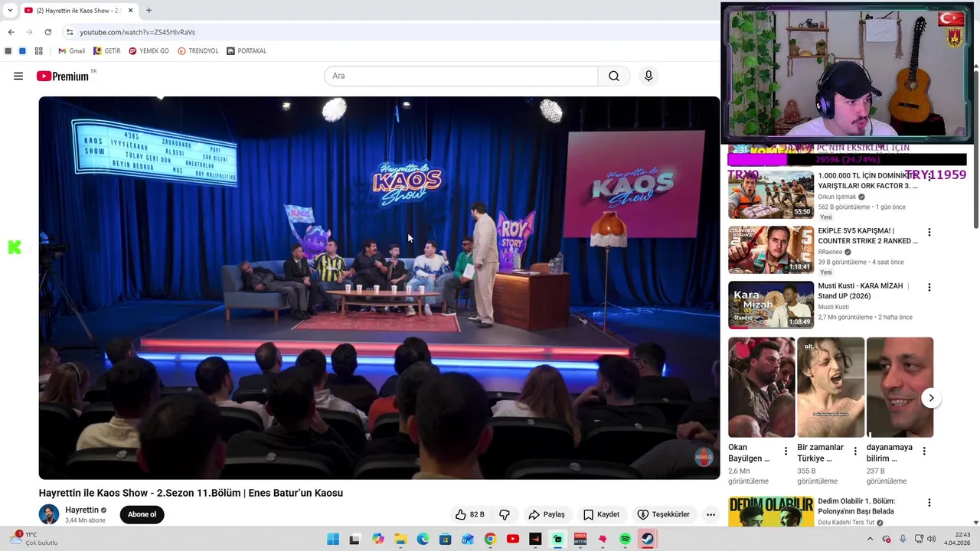This screenshot has width=980, height=551.
Task: Dislike the video with thumbs down
Action: 505,514
